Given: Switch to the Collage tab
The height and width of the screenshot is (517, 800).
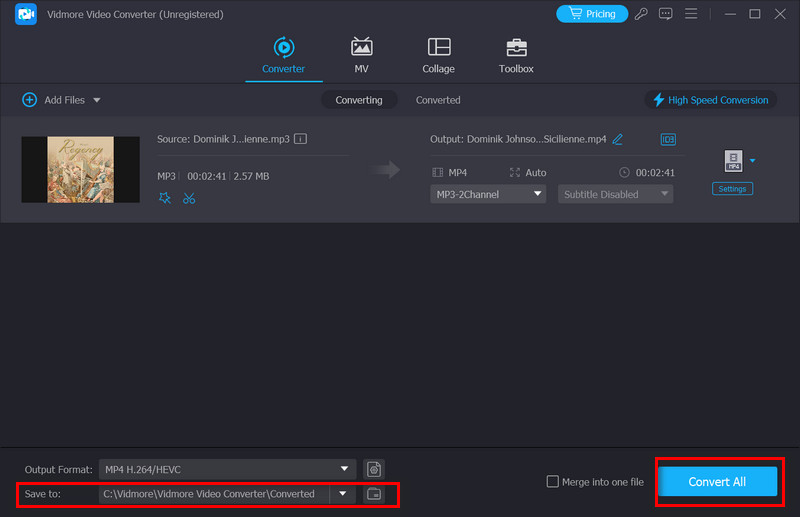Looking at the screenshot, I should (x=438, y=56).
